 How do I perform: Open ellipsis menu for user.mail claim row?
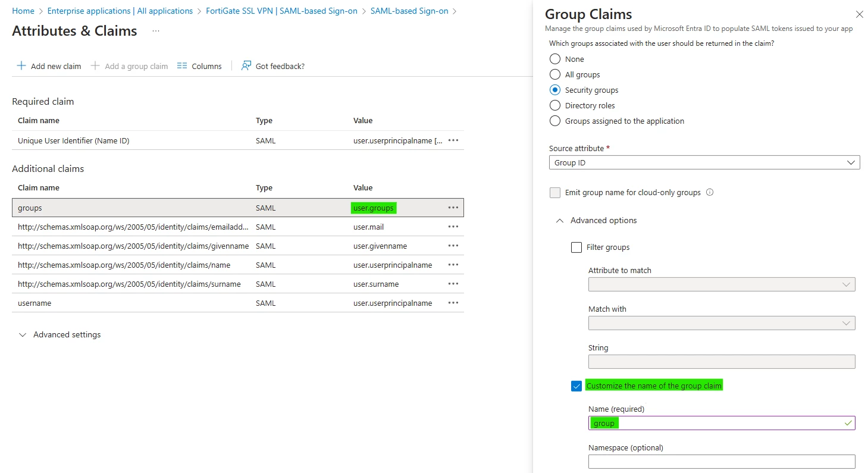click(x=453, y=227)
